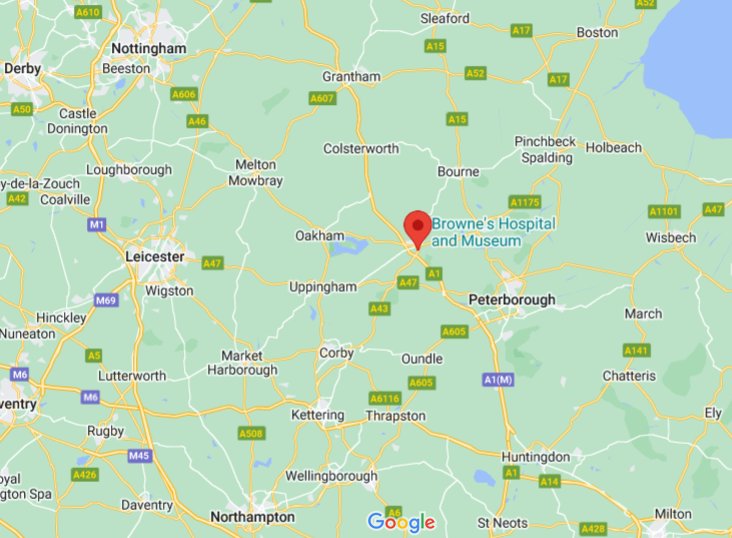This screenshot has height=538, width=732.
Task: Select the Leicester city label
Action: [155, 256]
